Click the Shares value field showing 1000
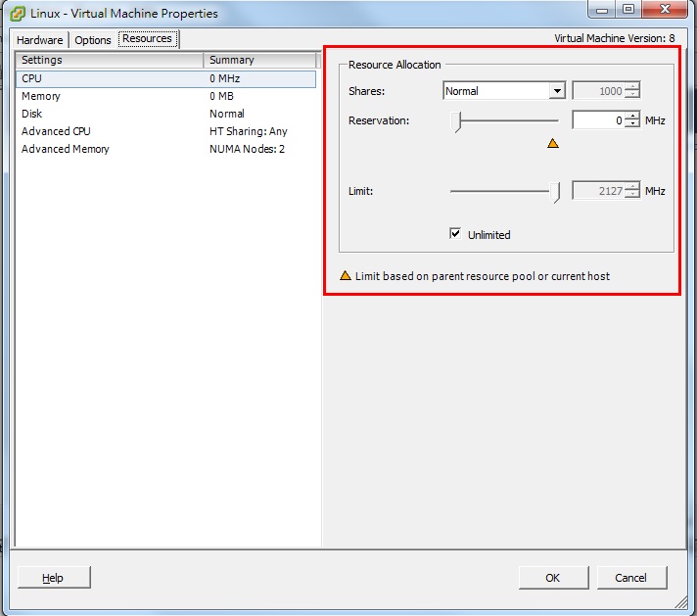This screenshot has height=616, width=697. point(598,91)
